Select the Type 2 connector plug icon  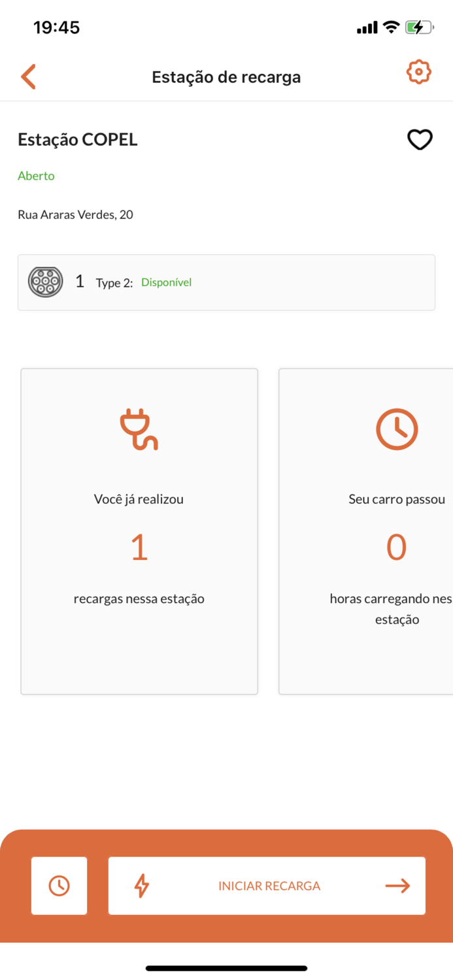[45, 282]
